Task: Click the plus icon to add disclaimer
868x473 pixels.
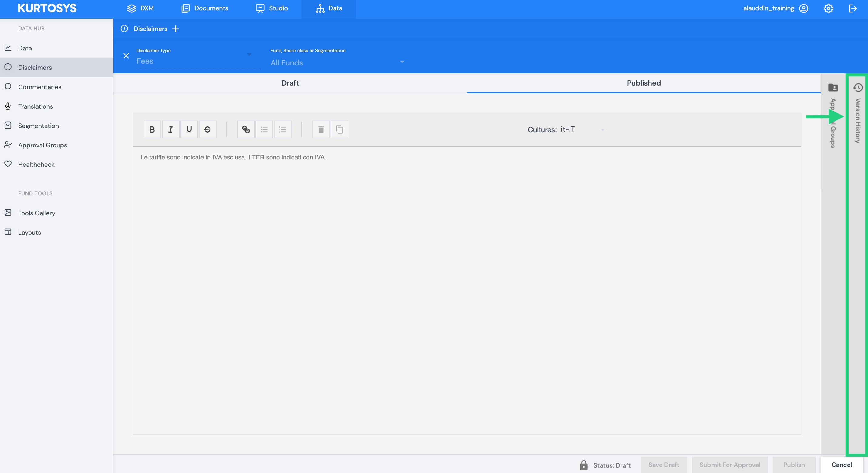Action: pyautogui.click(x=176, y=29)
